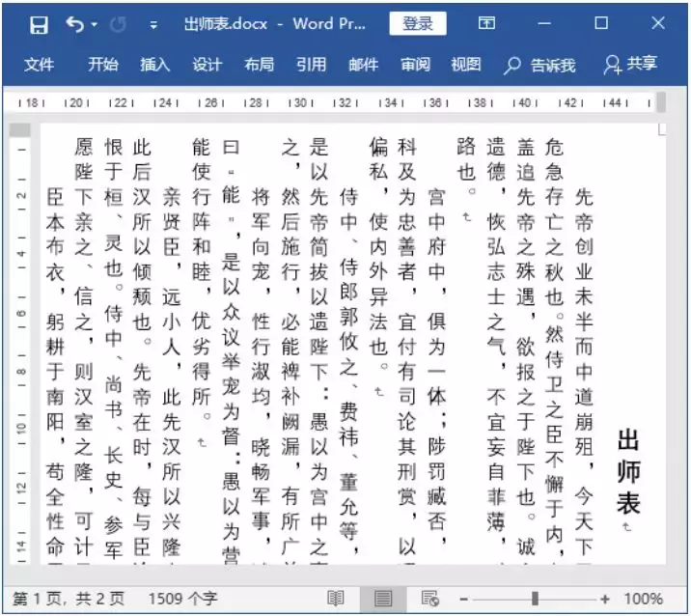Switch to Read Mode view icon
Image resolution: width=691 pixels, height=616 pixels.
pyautogui.click(x=336, y=599)
